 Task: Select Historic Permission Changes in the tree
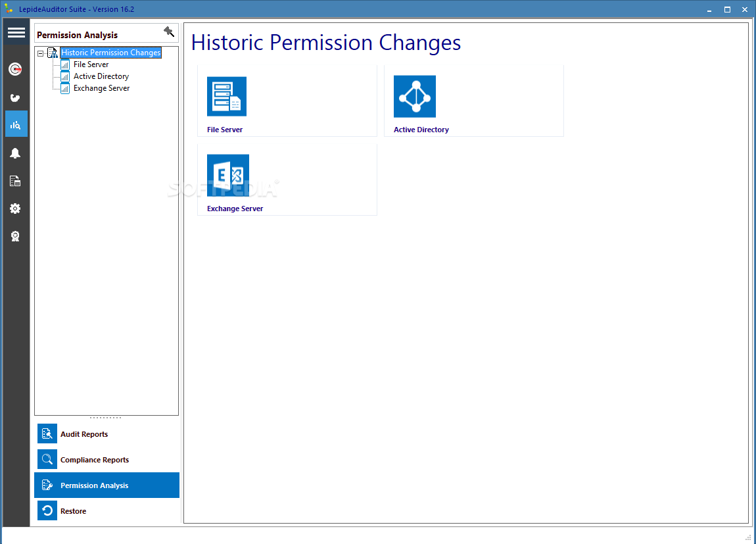(x=111, y=53)
